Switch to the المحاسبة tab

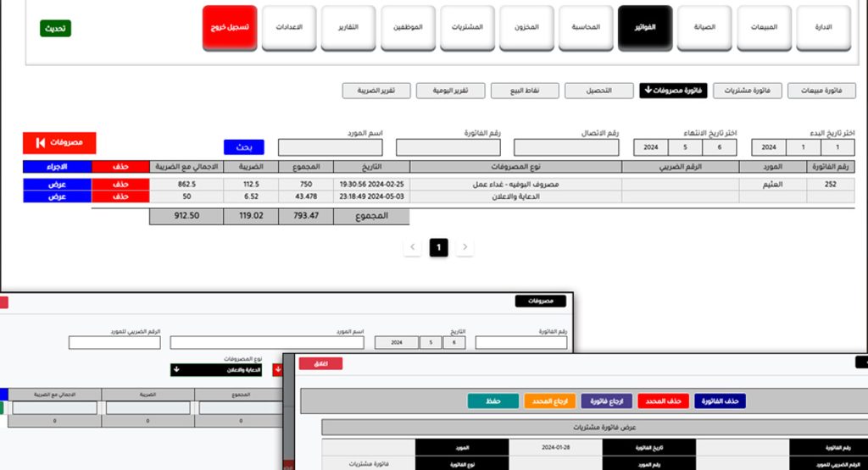(x=586, y=28)
